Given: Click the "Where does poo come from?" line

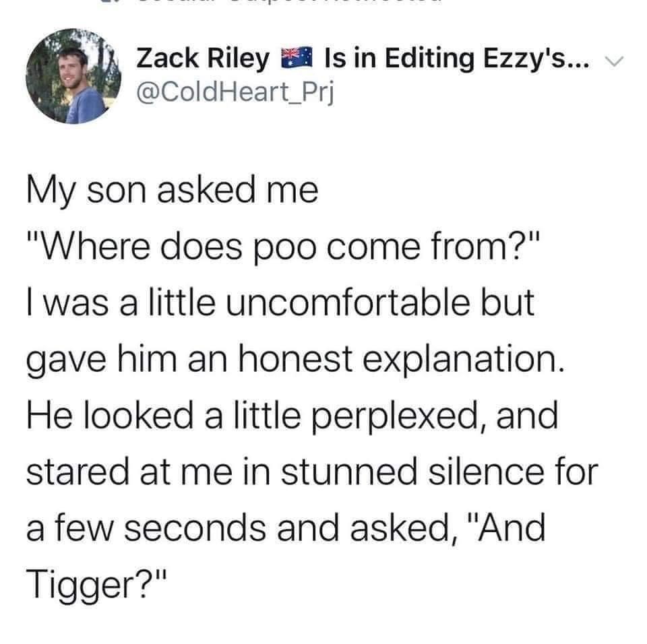Looking at the screenshot, I should [283, 247].
